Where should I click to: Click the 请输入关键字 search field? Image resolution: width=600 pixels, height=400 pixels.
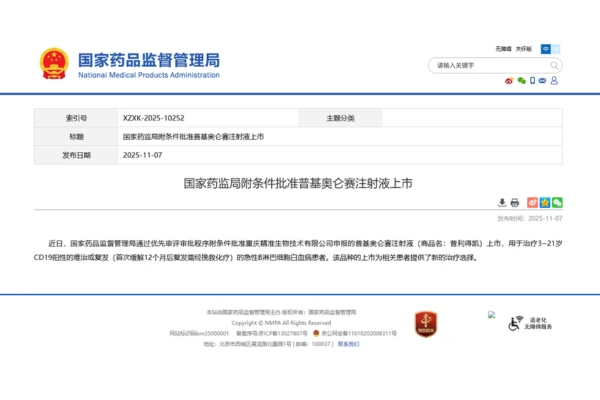485,65
